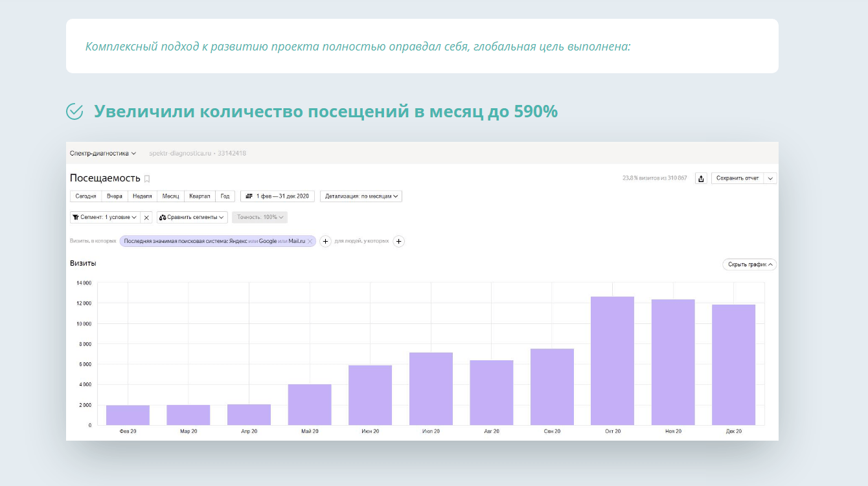Click the Апр 20 bar in chart
The height and width of the screenshot is (486, 868).
tap(249, 415)
